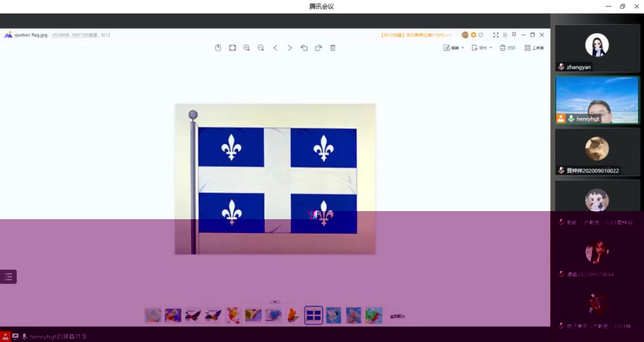
Task: Open the image viewer hamburger menu
Action: coord(505,35)
